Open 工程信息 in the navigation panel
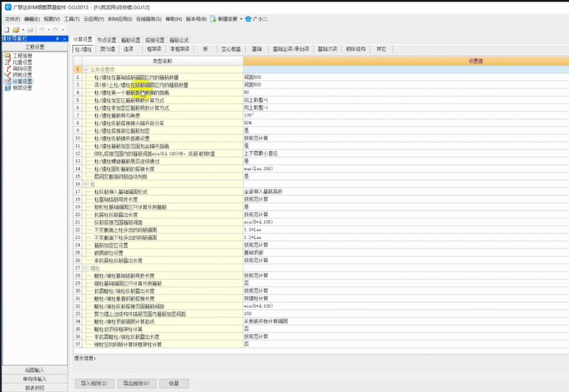The height and width of the screenshot is (392, 569). tap(21, 55)
